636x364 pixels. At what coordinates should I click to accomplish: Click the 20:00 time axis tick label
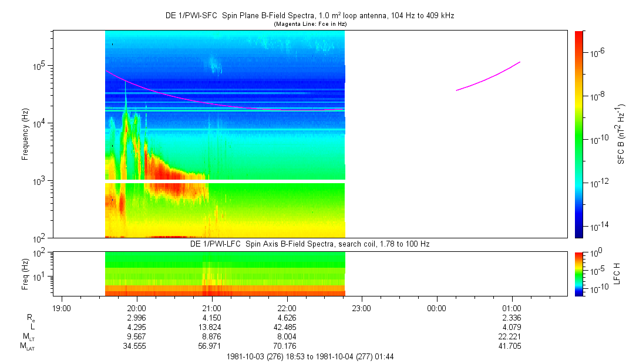(x=137, y=308)
